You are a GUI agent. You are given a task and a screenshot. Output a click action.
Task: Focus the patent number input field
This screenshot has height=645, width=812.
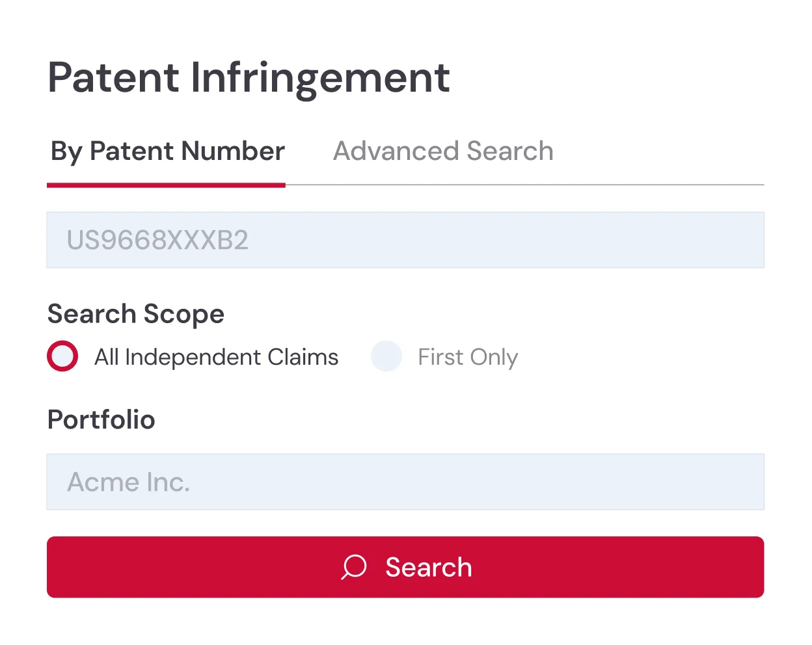[x=405, y=240]
